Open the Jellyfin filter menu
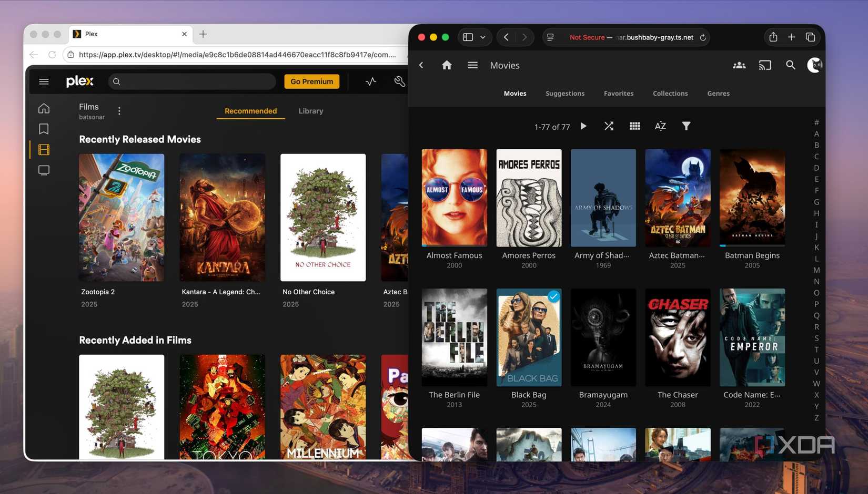Image resolution: width=868 pixels, height=494 pixels. 686,126
